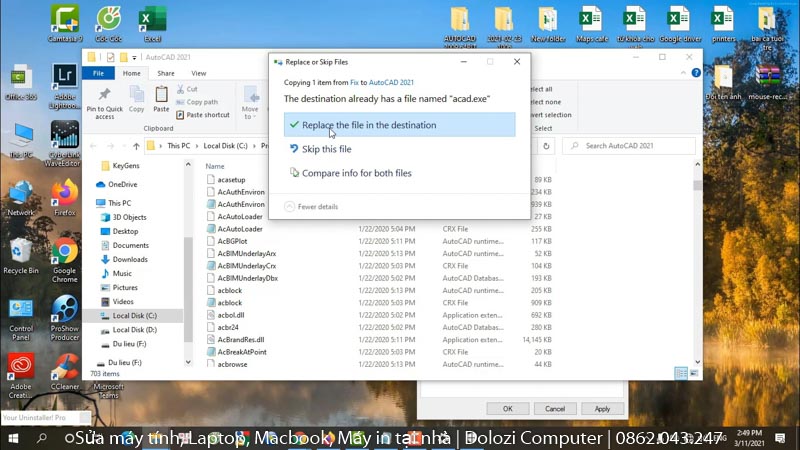Choose Skip this file option

click(326, 149)
